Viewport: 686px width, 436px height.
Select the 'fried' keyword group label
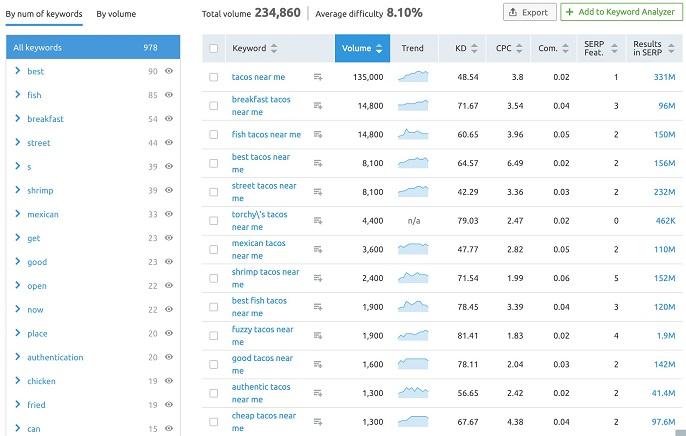(x=36, y=405)
